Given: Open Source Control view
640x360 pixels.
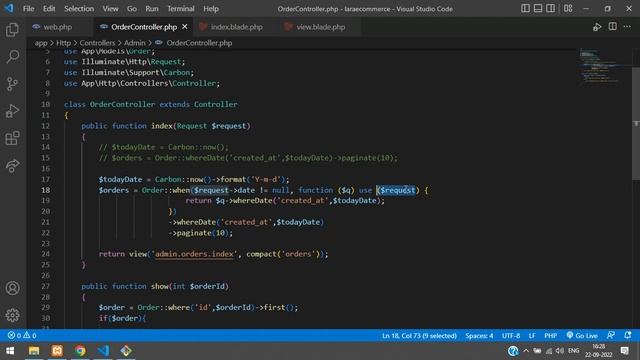Looking at the screenshot, I should click(12, 84).
